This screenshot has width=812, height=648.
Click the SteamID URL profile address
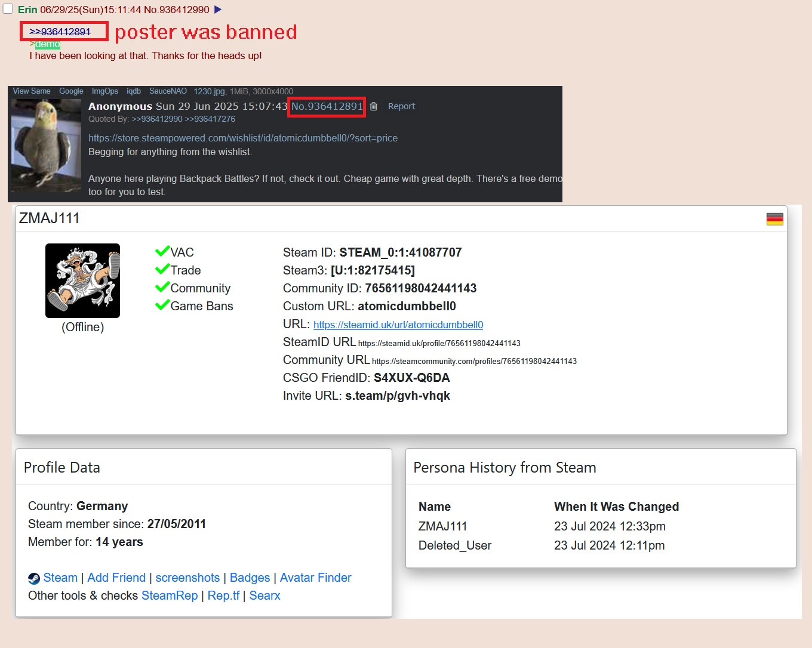439,343
